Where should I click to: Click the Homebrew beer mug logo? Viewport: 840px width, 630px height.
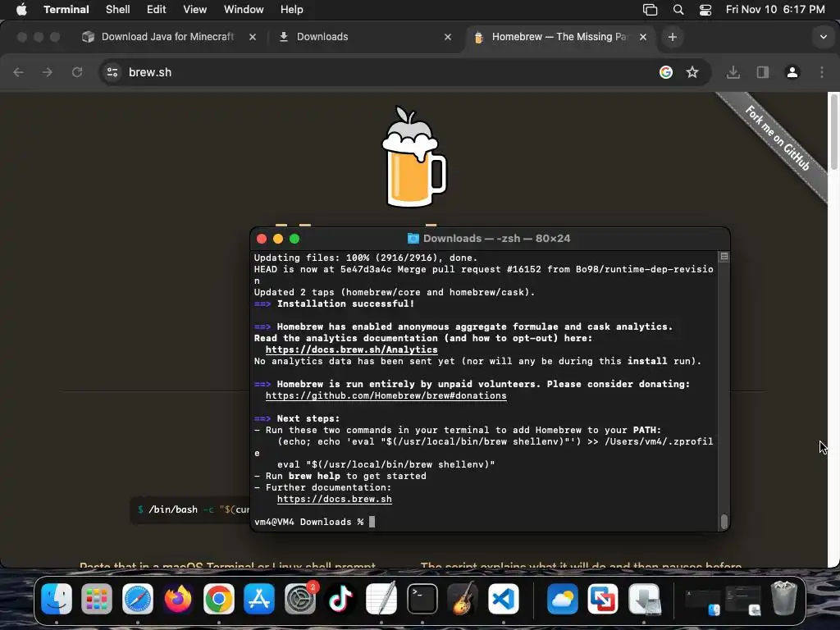[x=413, y=157]
